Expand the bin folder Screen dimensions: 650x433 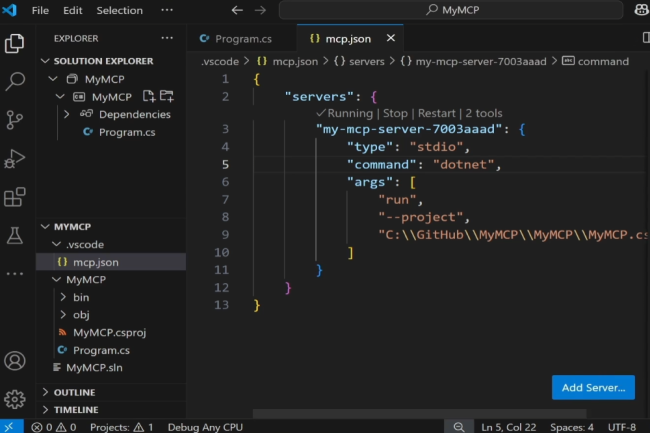tap(61, 297)
